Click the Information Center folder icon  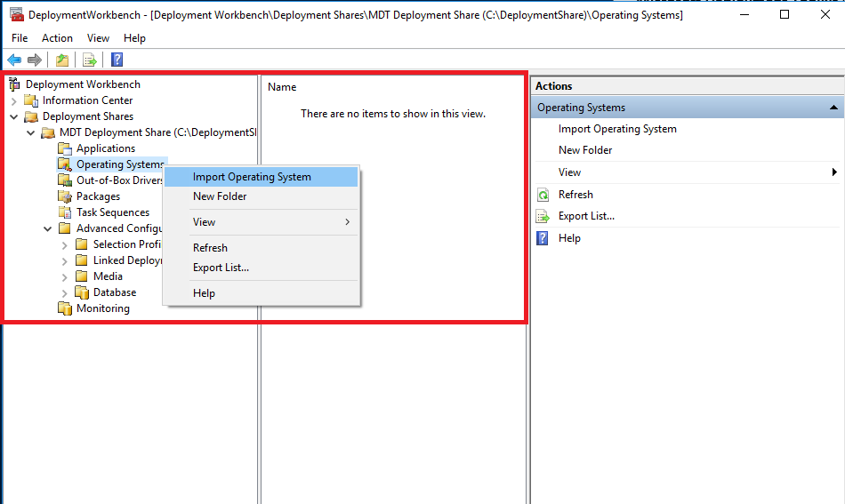(x=31, y=100)
